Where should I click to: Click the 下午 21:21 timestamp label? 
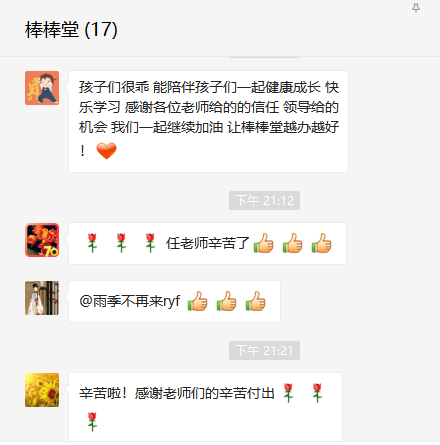click(264, 351)
